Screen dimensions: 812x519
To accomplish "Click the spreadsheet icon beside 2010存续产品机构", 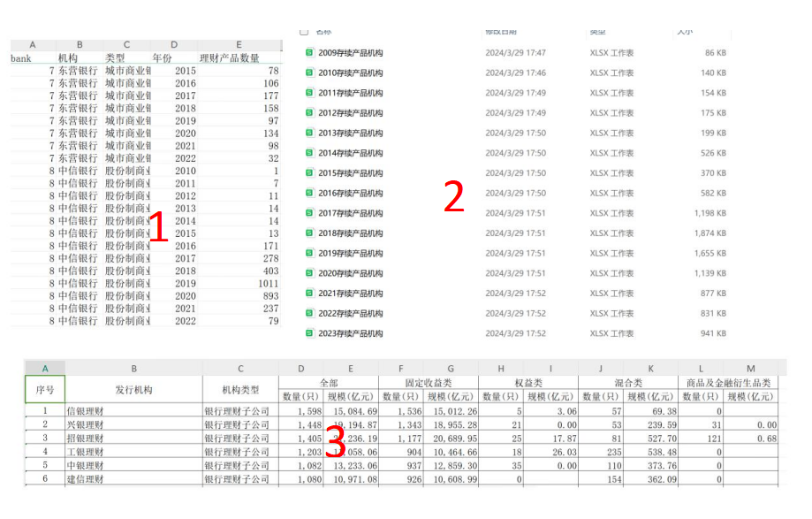I will click(x=309, y=73).
